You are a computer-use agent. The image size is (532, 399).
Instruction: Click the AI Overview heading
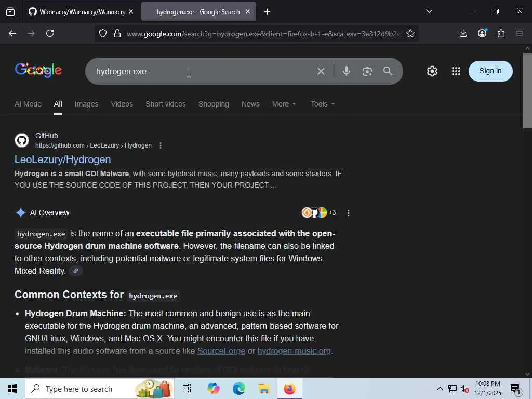point(49,212)
